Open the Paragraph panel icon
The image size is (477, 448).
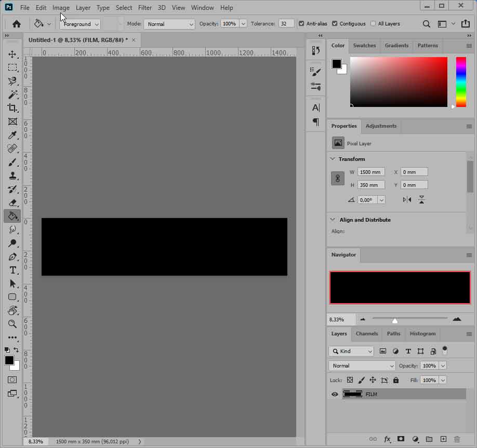[316, 122]
